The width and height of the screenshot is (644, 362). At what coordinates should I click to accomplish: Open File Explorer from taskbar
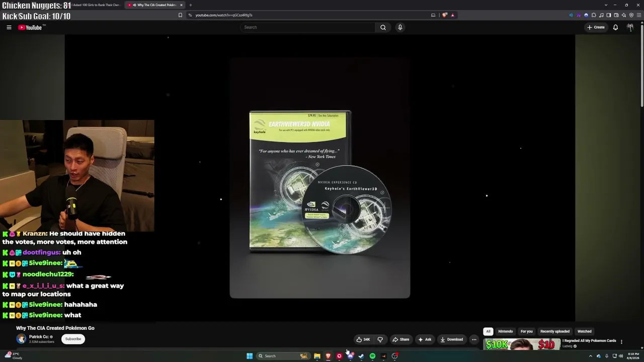pyautogui.click(x=317, y=356)
